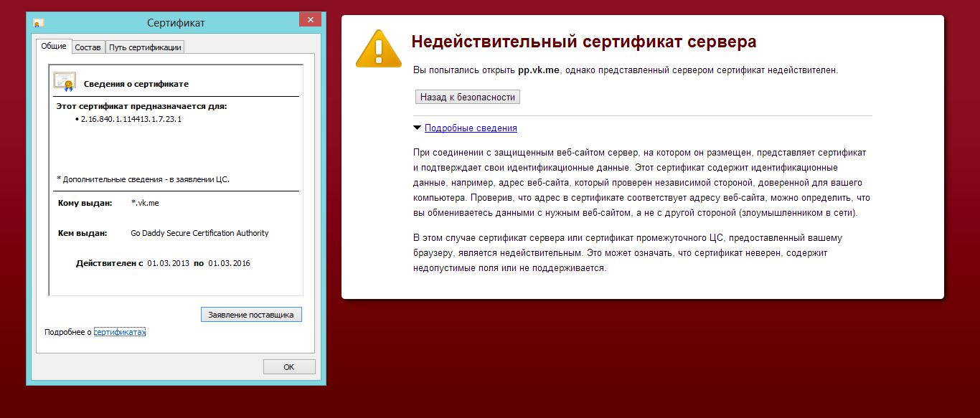Click the Этот сертификат предназначается для label

(141, 106)
